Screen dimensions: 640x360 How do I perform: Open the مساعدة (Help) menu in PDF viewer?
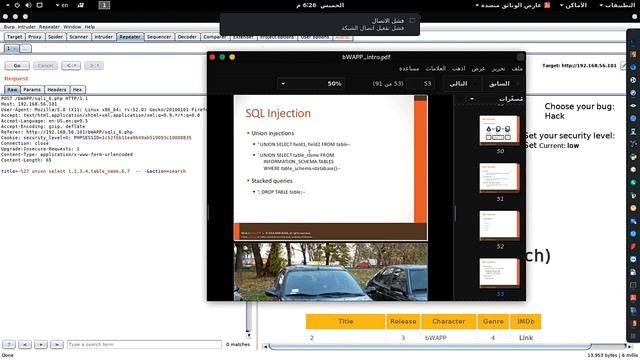(409, 69)
